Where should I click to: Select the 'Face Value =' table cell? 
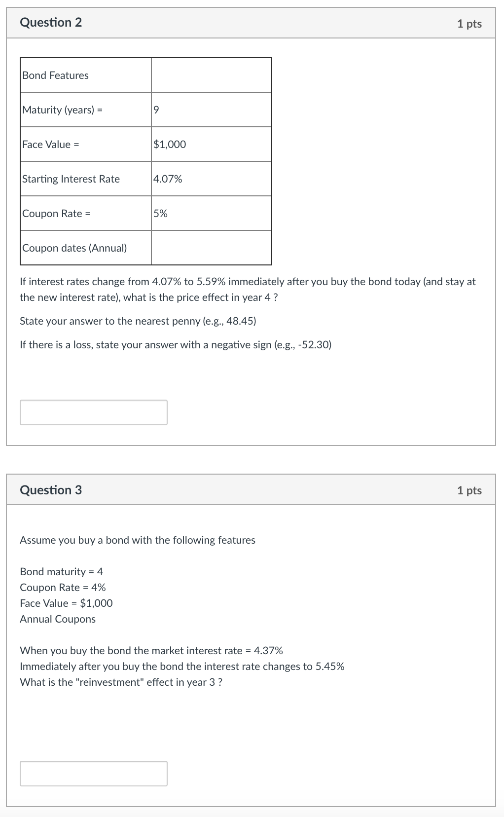[x=51, y=144]
